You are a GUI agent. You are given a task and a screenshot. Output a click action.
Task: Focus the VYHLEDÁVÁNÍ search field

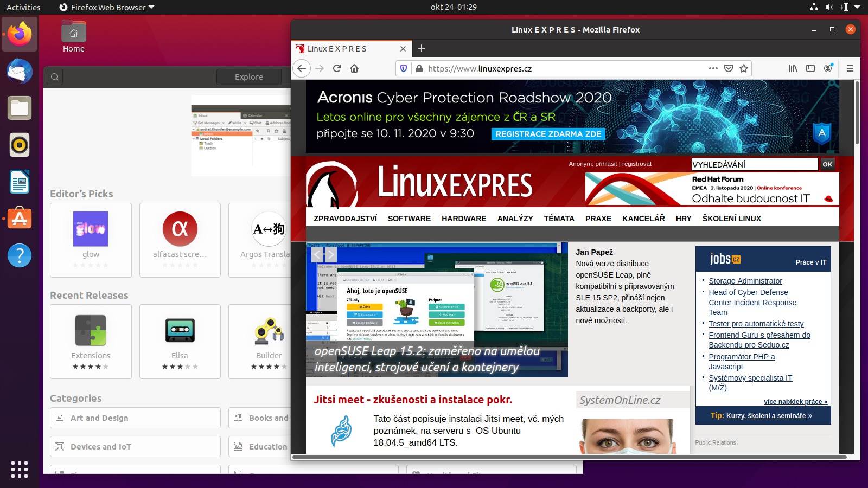(x=755, y=164)
